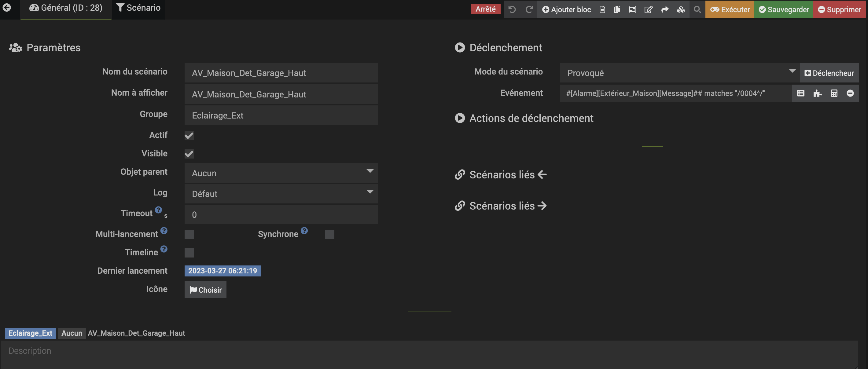868x369 pixels.
Task: Enable the Multi-lancement checkbox
Action: coord(189,234)
